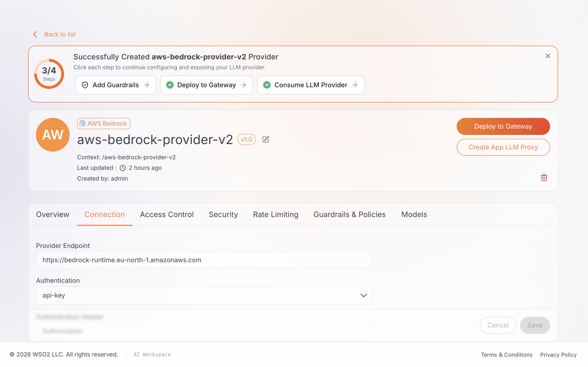Image resolution: width=588 pixels, height=367 pixels.
Task: Delete provider with the trash icon
Action: (544, 178)
